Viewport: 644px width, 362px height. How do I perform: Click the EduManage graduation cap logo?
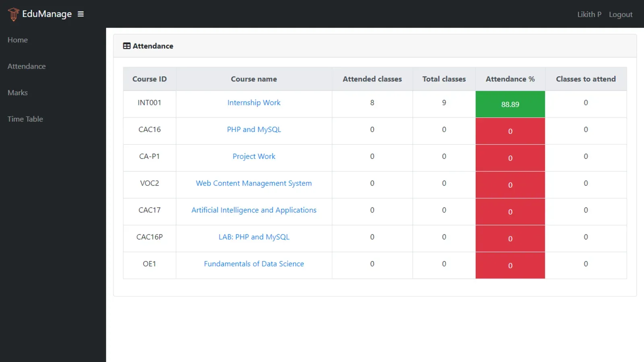[x=13, y=14]
